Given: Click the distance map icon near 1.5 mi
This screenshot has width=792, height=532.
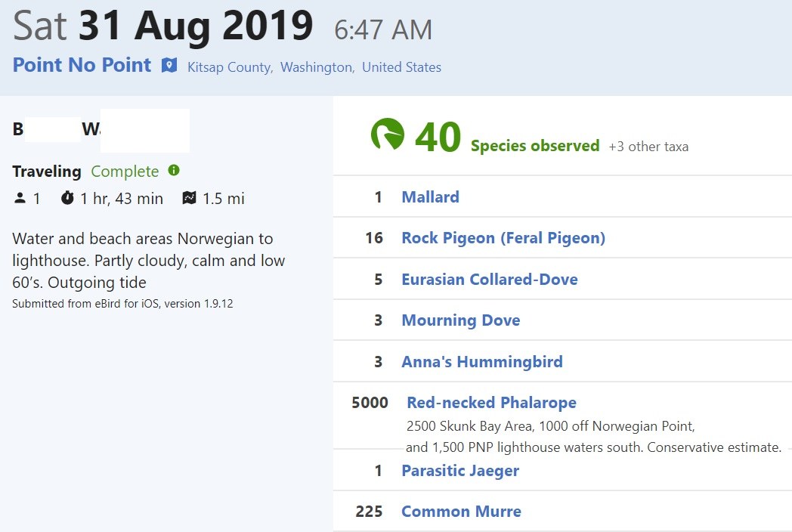Looking at the screenshot, I should pos(189,198).
